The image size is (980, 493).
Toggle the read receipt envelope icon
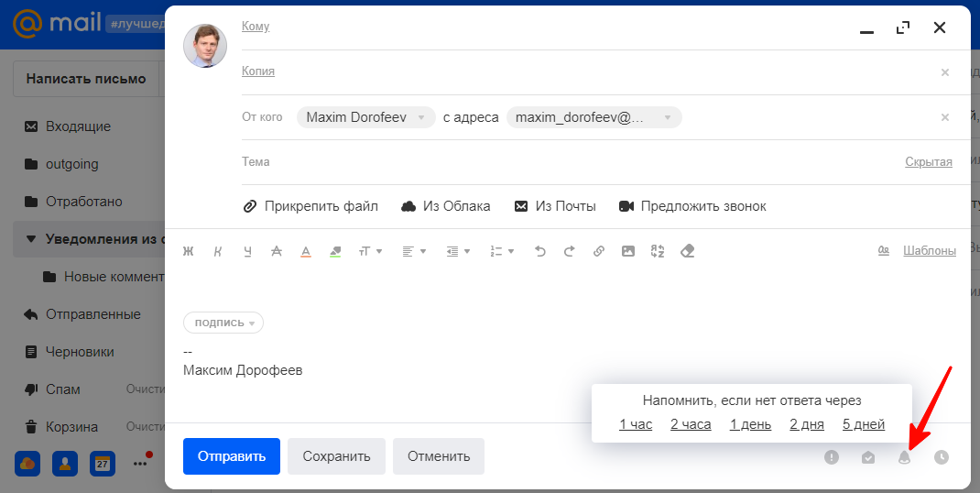pyautogui.click(x=868, y=457)
